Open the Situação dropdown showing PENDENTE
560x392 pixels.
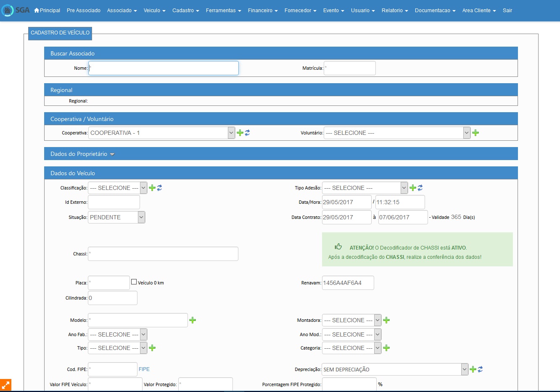pos(116,217)
